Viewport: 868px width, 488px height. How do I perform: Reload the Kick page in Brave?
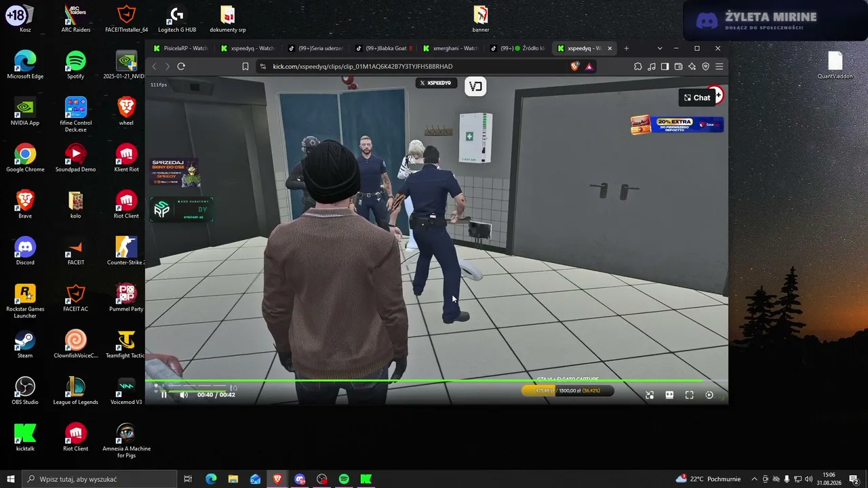point(181,66)
